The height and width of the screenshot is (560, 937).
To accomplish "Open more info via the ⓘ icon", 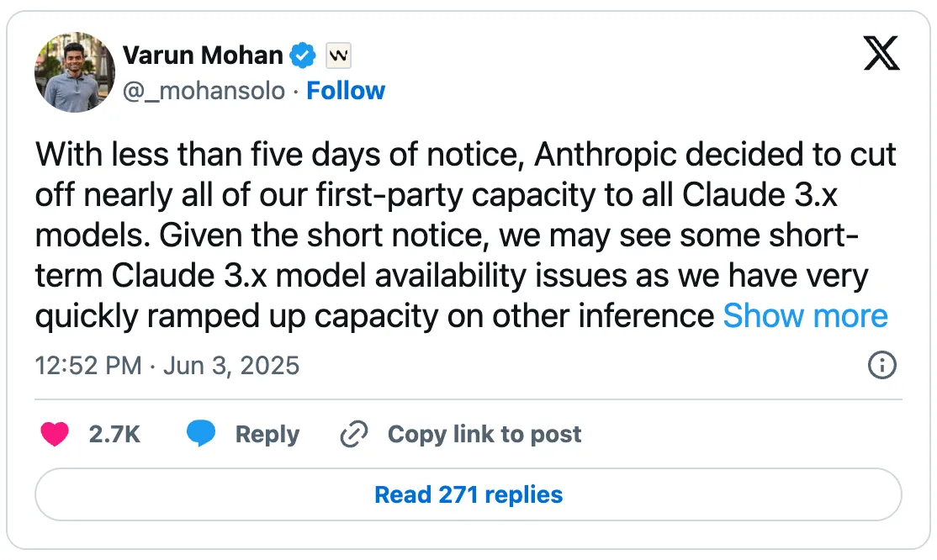I will pyautogui.click(x=882, y=366).
